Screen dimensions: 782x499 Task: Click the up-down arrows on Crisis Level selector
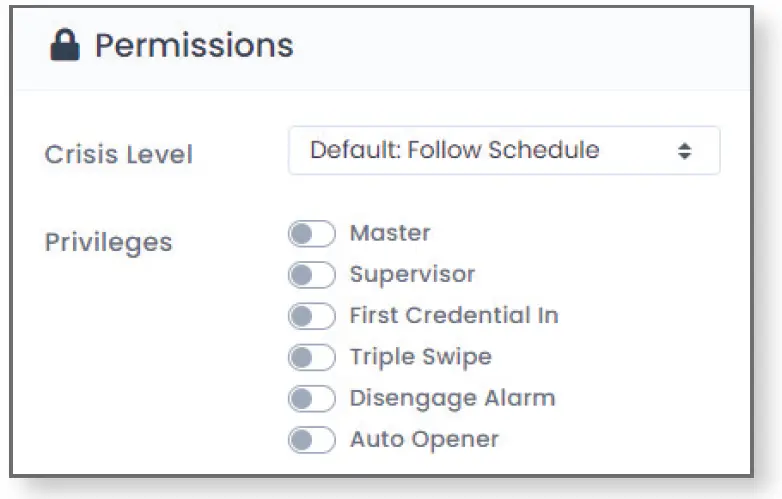(684, 151)
